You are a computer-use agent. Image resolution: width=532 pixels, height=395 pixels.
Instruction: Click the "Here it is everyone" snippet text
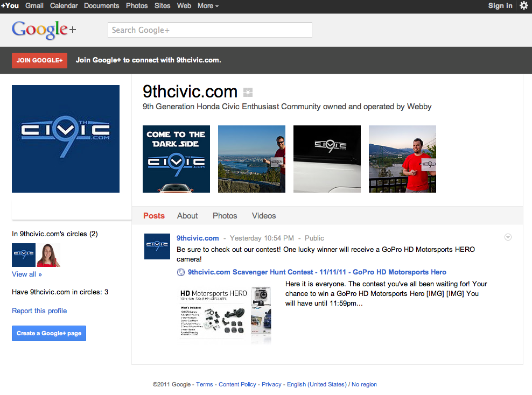point(386,294)
